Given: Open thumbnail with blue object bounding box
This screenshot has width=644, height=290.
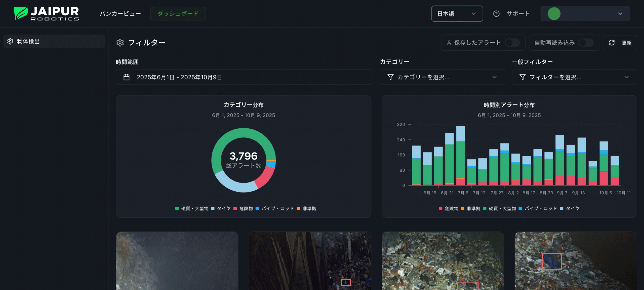Looking at the screenshot, I should coord(576,261).
